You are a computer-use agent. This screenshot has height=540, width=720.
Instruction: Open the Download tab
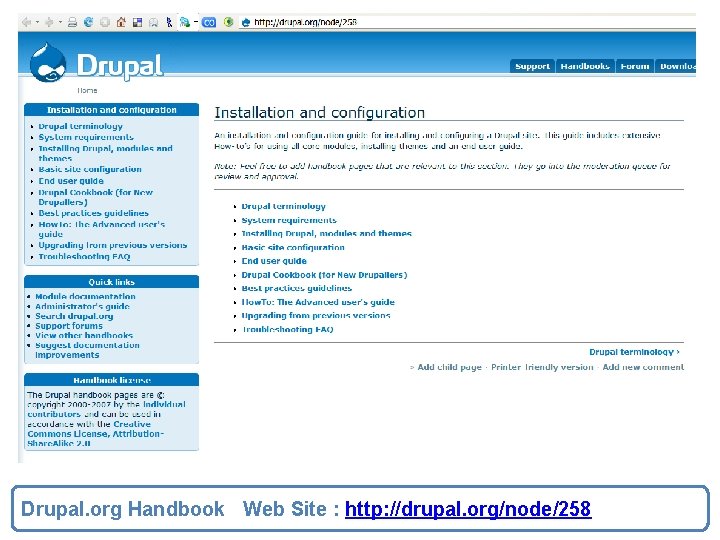[675, 66]
